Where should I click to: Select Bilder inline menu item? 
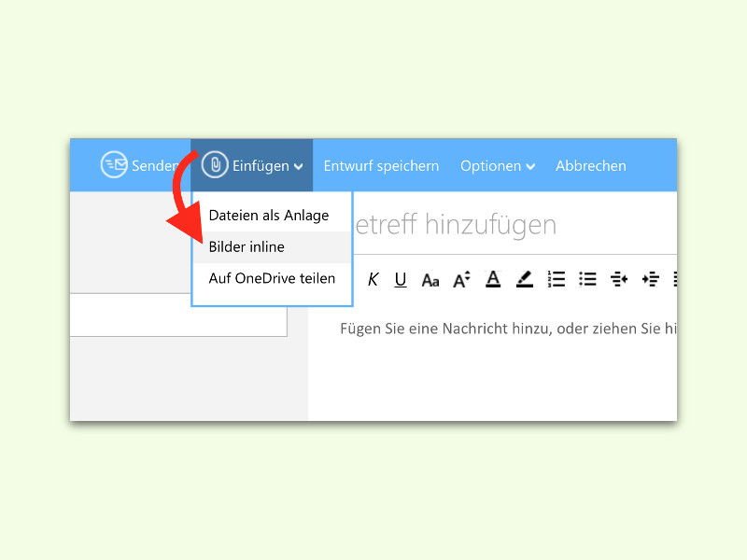(272, 246)
